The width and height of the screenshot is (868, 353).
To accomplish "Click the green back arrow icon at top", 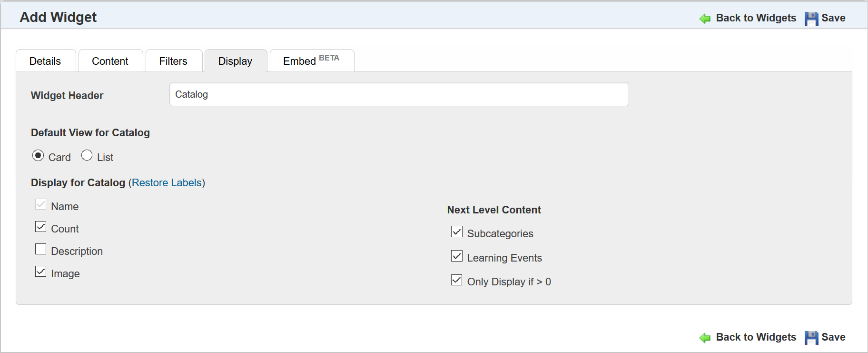I will click(x=705, y=19).
